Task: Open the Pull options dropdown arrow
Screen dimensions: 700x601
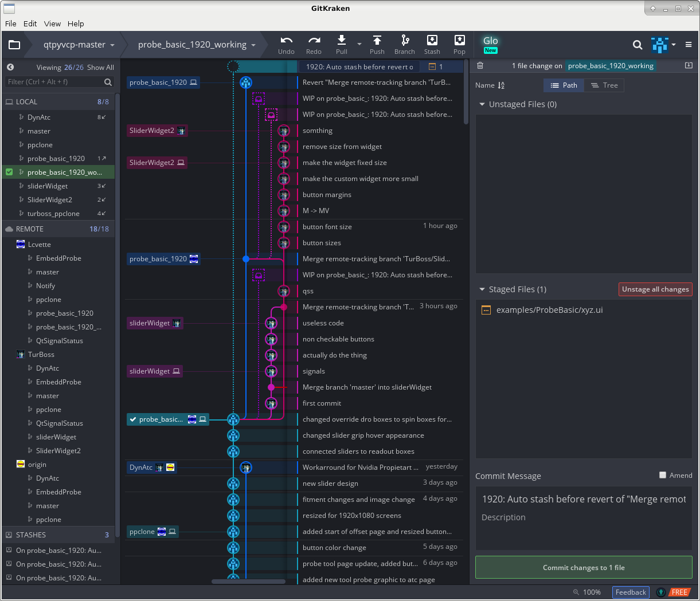Action: coord(359,44)
